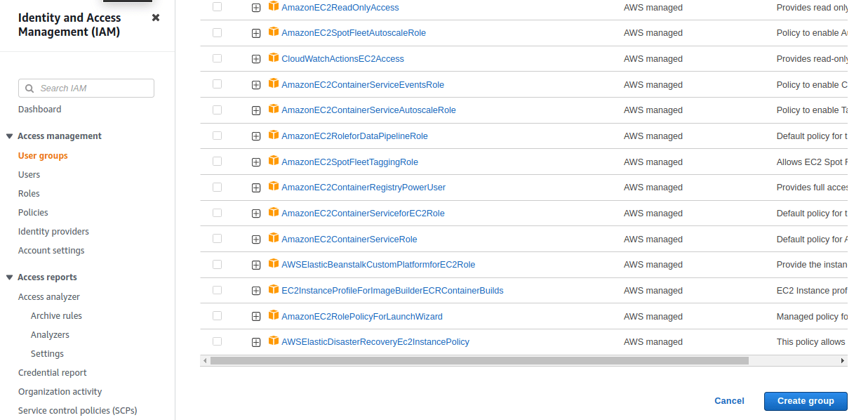Click the policy icon for EC2InstanceProfileForImageBuilderECRContainerBuilds
The image size is (868, 420).
coord(274,290)
